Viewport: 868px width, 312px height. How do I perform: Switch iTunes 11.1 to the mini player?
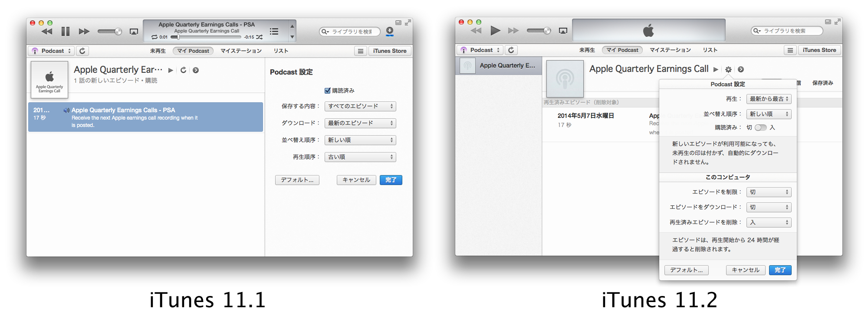[x=398, y=23]
